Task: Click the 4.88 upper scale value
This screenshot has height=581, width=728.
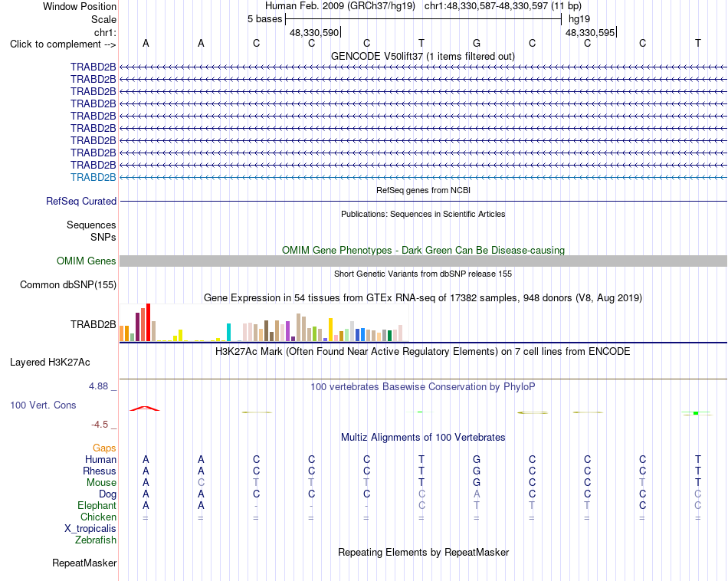Action: 98,386
